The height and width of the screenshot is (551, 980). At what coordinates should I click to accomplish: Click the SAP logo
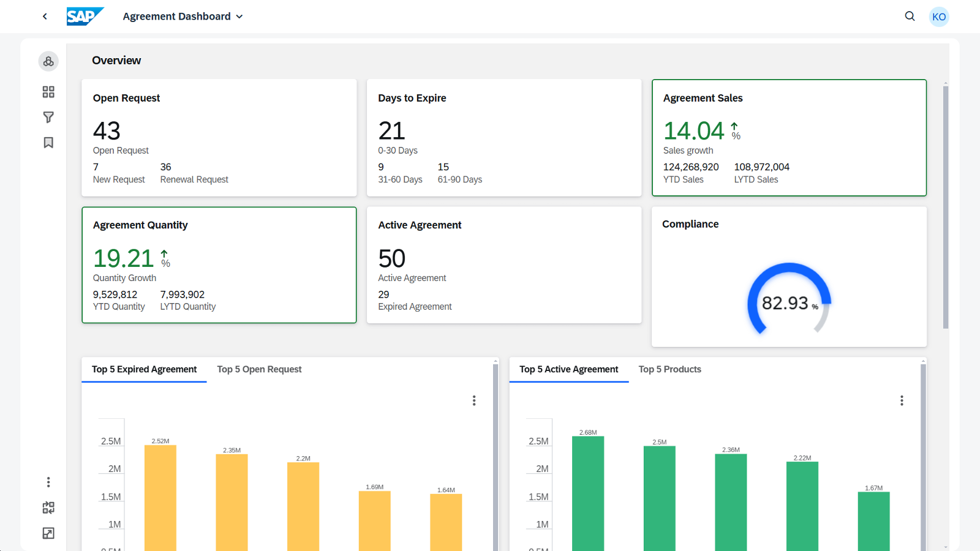point(85,17)
